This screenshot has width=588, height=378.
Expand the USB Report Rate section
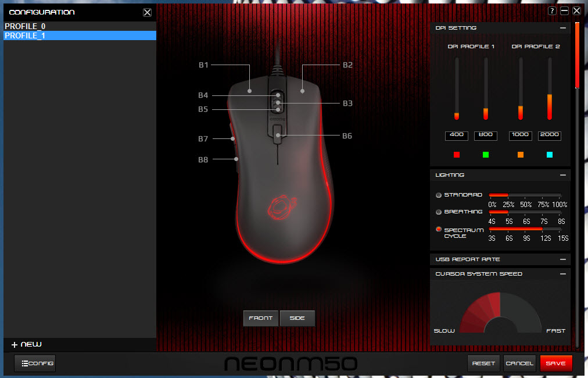pyautogui.click(x=563, y=259)
